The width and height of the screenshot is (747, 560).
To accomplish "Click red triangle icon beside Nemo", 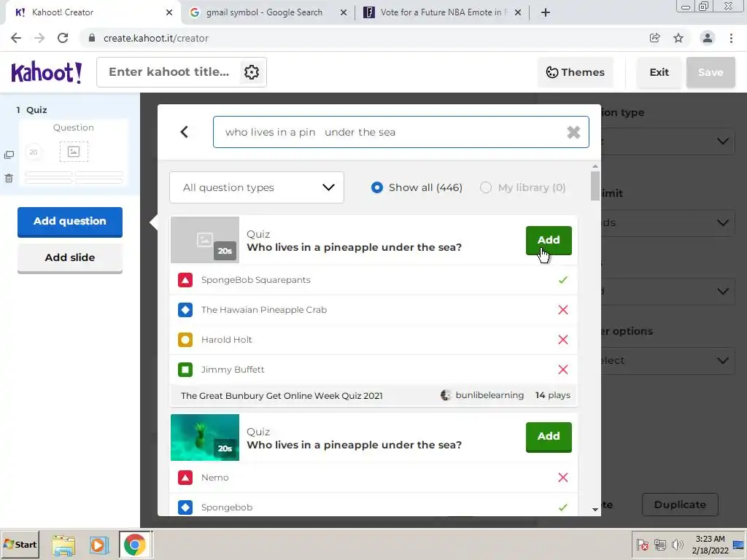I will tap(185, 478).
